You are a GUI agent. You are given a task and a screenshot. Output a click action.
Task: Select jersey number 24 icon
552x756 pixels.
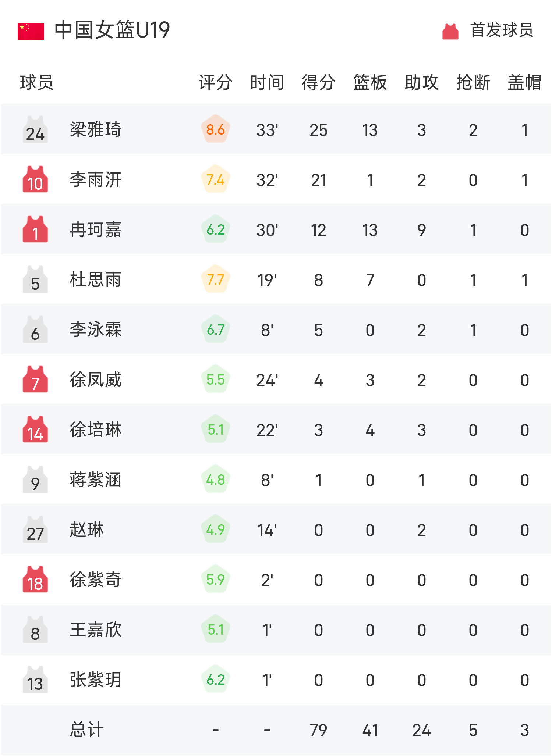click(x=35, y=129)
